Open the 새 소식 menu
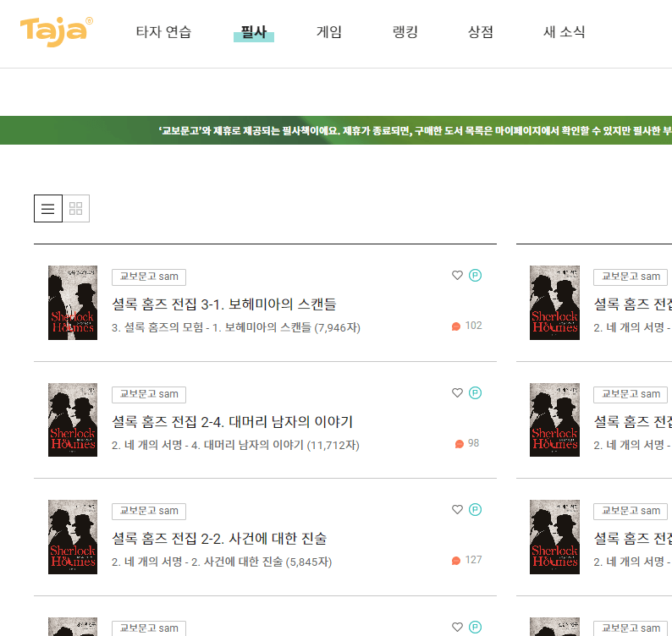The width and height of the screenshot is (672, 636). tap(564, 31)
